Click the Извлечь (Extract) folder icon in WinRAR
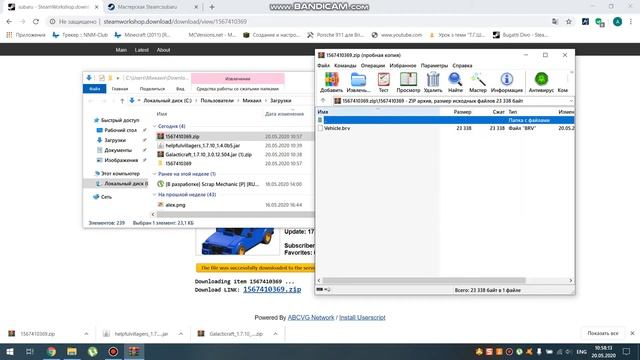 click(358, 82)
